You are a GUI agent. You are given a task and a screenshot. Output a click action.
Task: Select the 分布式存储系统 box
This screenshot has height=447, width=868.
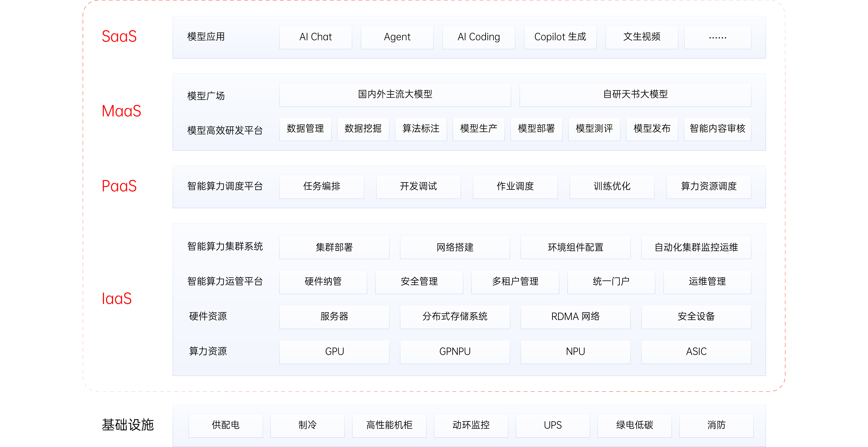click(455, 317)
